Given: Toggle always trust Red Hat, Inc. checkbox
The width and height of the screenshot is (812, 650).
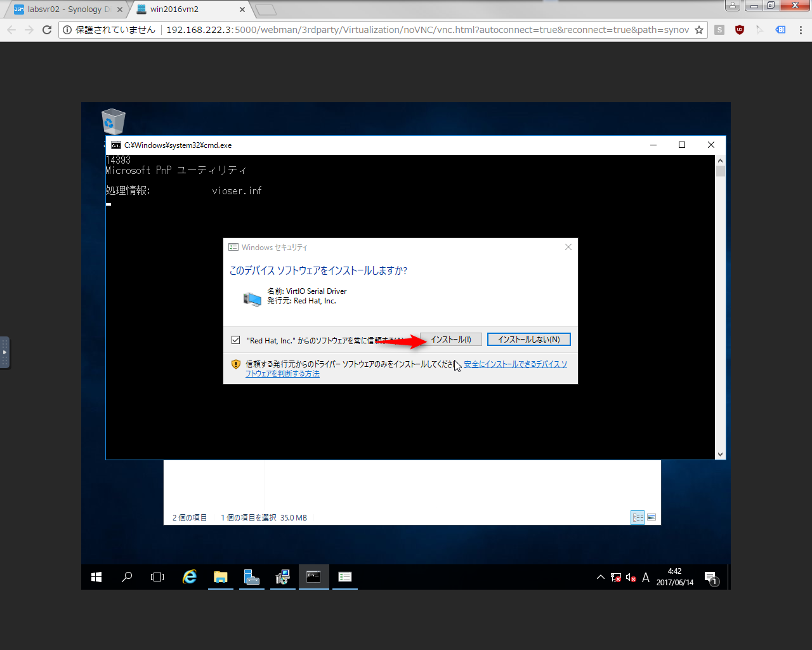Looking at the screenshot, I should coord(236,340).
